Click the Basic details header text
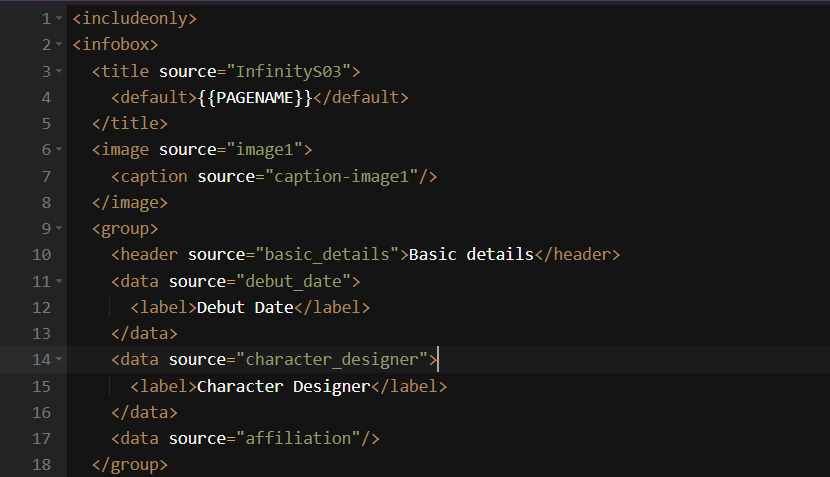Screen dimensions: 830x477 (471, 255)
